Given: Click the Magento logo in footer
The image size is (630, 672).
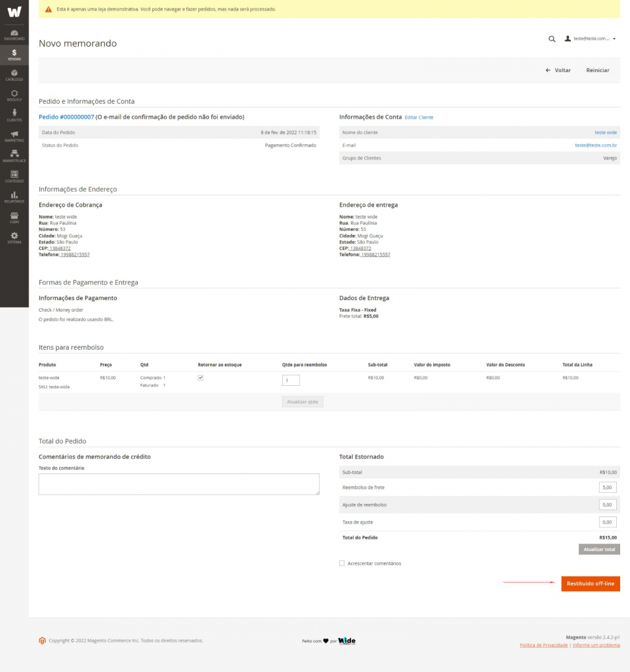Looking at the screenshot, I should coord(42,640).
